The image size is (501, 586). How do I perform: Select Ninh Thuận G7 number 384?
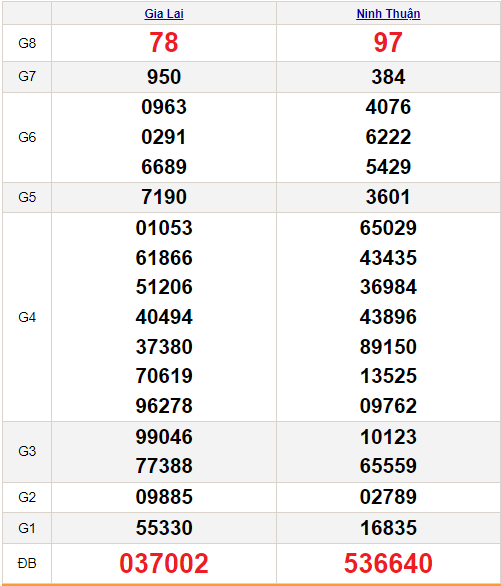(x=388, y=77)
